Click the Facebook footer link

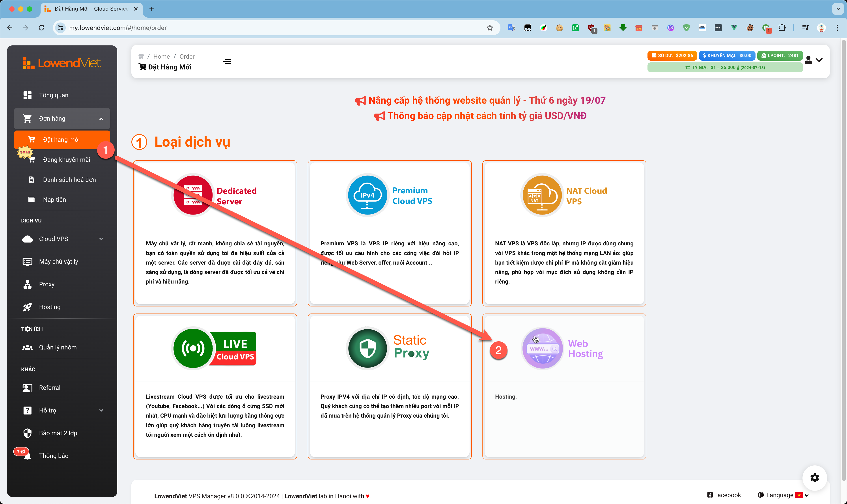click(x=724, y=495)
